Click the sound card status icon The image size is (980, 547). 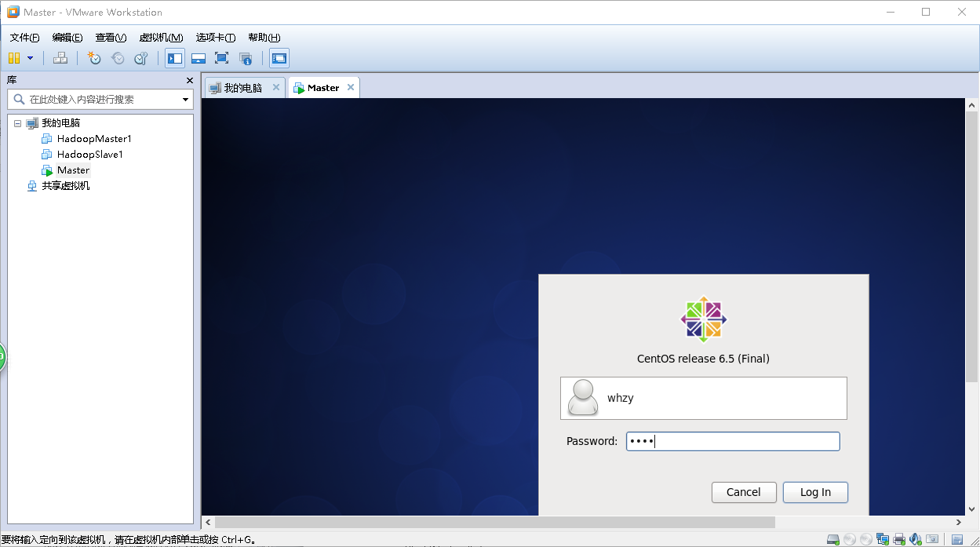[x=915, y=540]
